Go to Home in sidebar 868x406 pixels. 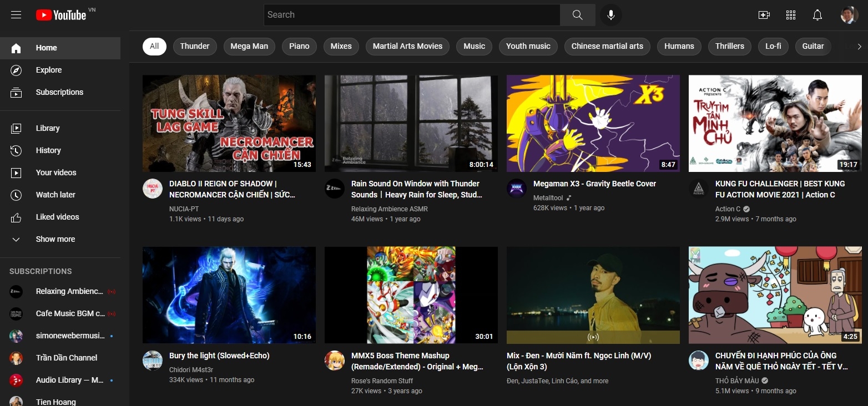tap(60, 48)
